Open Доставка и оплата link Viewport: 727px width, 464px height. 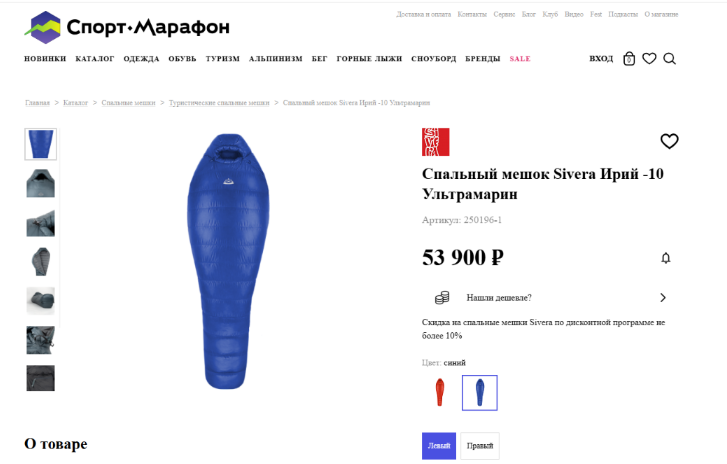[423, 14]
